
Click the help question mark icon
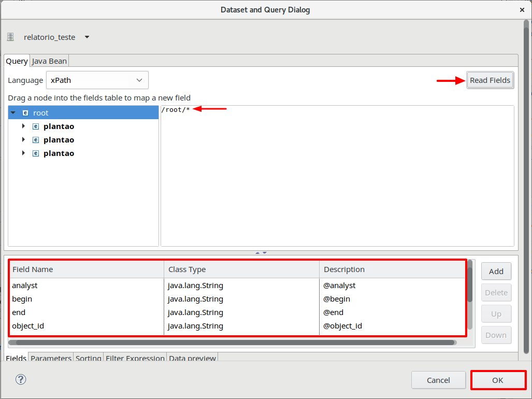click(21, 379)
